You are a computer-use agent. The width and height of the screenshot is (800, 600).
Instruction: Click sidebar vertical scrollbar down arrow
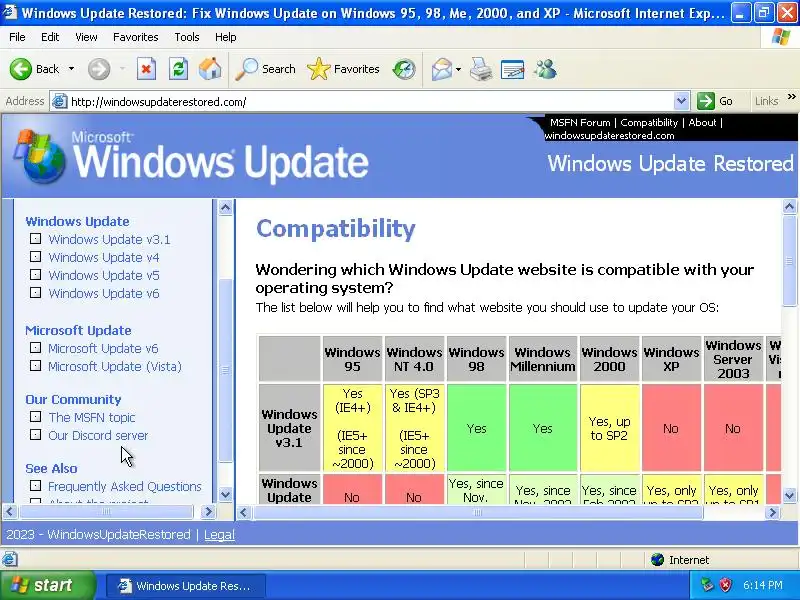226,494
